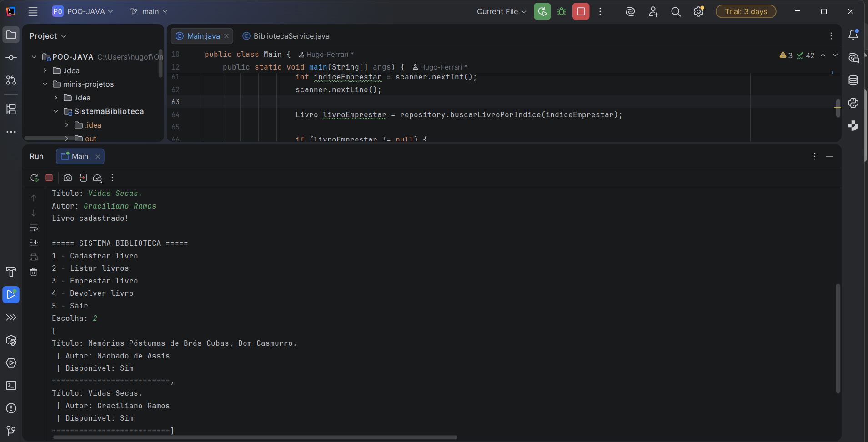Select the Main tab in Run panel

pos(80,156)
